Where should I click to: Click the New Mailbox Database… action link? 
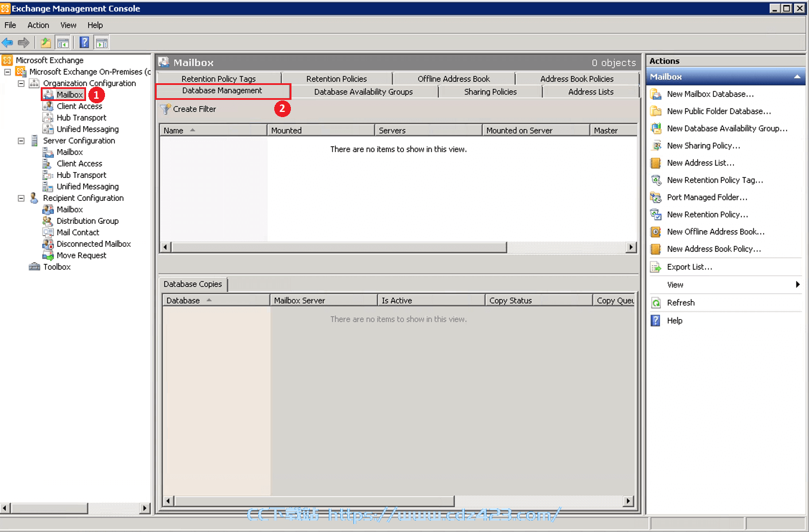[x=710, y=94]
